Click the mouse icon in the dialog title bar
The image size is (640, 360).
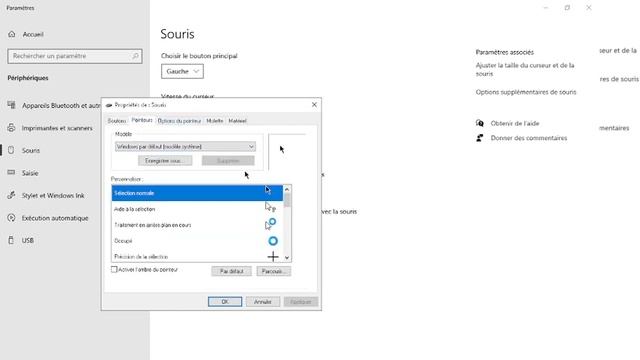coord(109,105)
